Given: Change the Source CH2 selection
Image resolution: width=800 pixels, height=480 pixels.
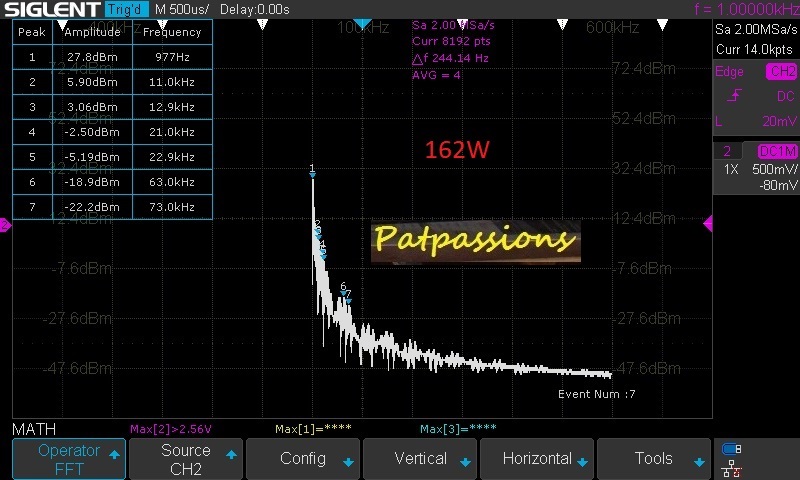Looking at the screenshot, I should (186, 459).
